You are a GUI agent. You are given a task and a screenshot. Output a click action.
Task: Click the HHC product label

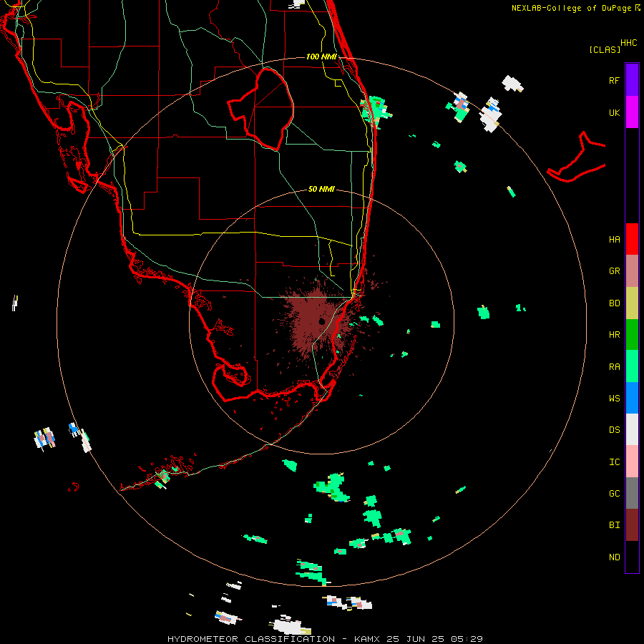point(629,43)
